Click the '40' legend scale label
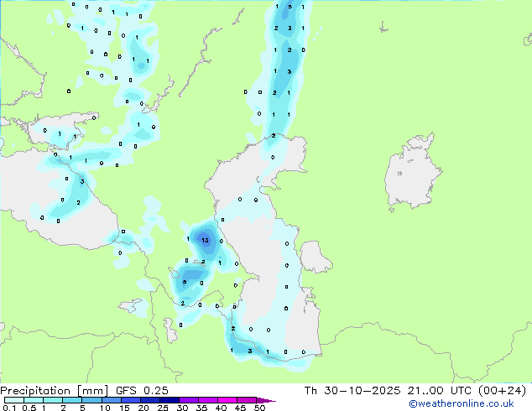532x411 pixels. tap(221, 408)
